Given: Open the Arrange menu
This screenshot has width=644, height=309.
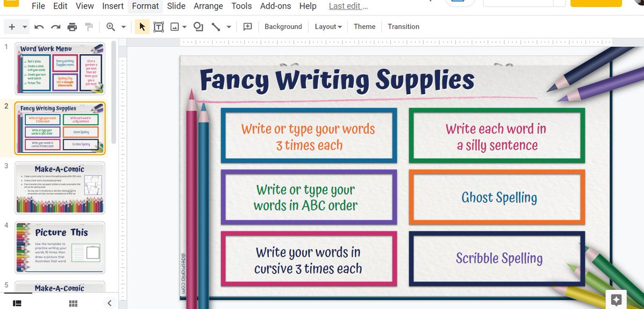Looking at the screenshot, I should (x=208, y=6).
